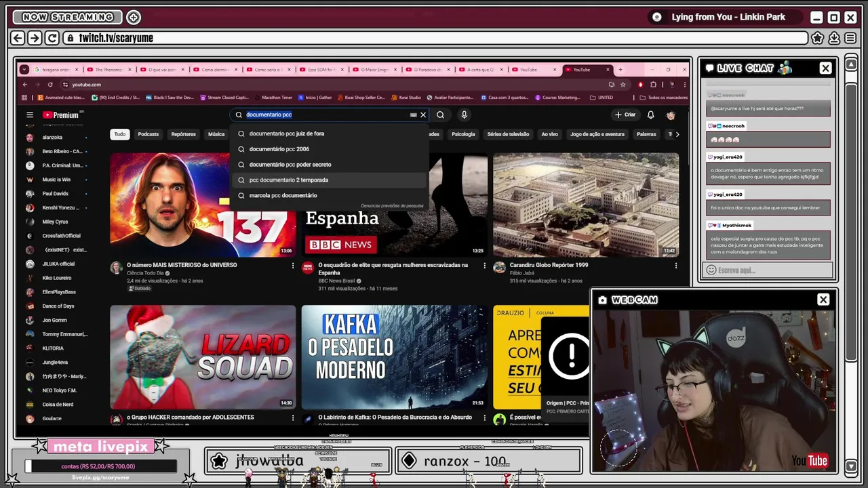Click the star favorite icon in overlay bar

coord(818,38)
